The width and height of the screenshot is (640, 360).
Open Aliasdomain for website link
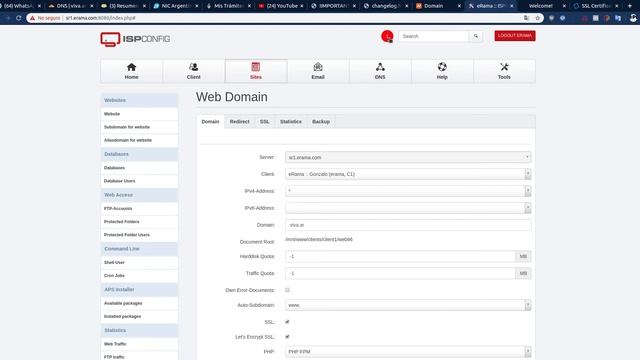point(139,140)
